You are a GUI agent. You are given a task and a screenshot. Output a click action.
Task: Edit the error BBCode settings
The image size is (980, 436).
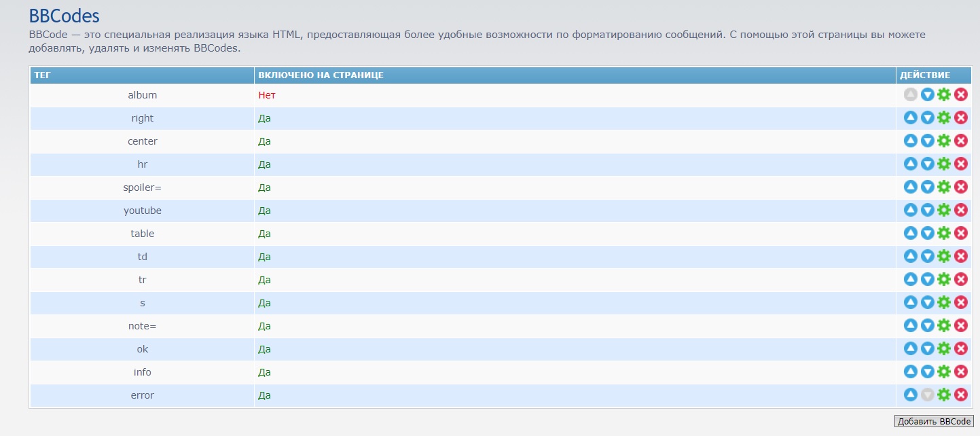pyautogui.click(x=944, y=395)
